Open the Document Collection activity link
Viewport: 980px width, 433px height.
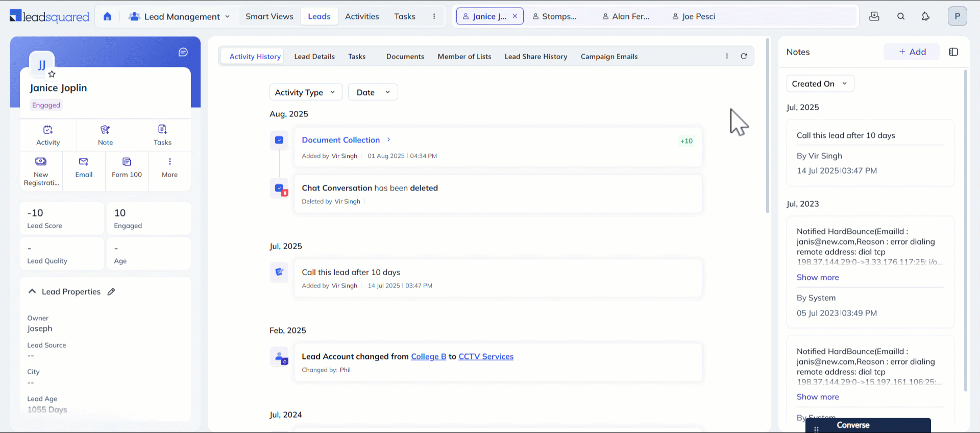pyautogui.click(x=340, y=140)
